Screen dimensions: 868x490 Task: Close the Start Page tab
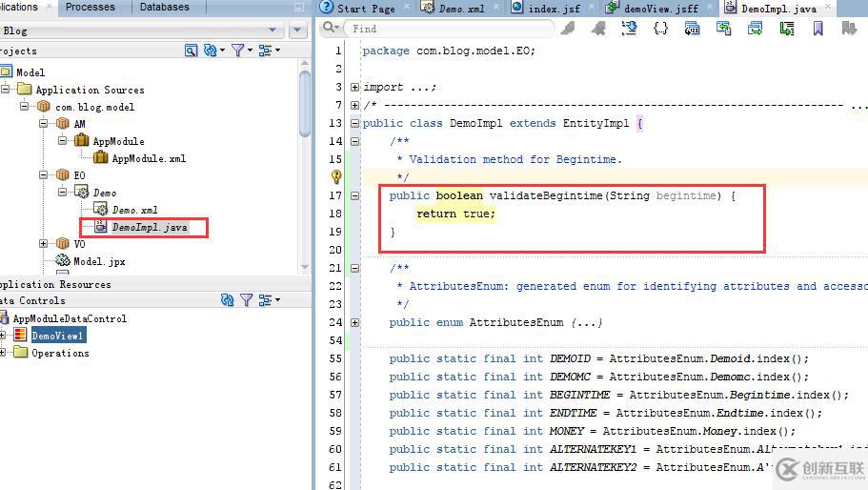click(408, 7)
